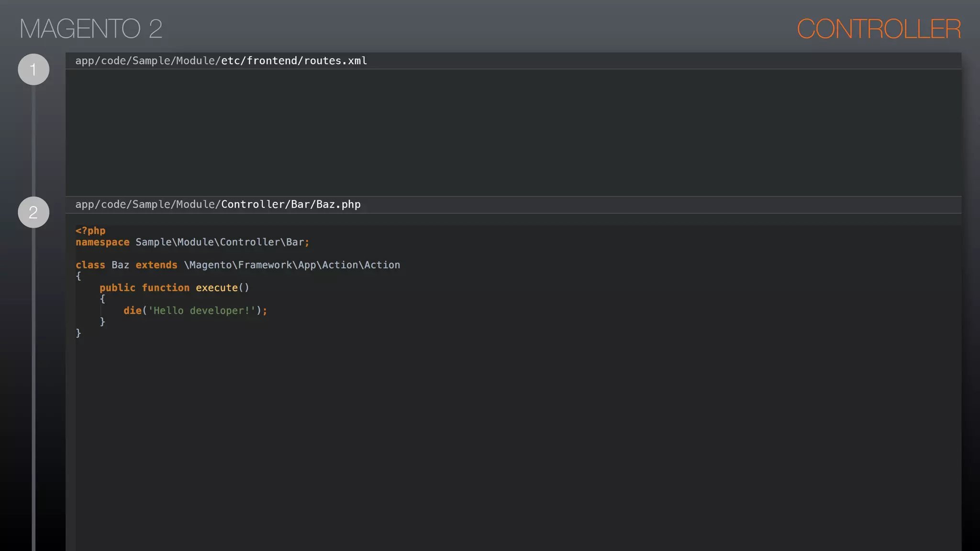Click the 'public function execute()' line

[x=174, y=287]
